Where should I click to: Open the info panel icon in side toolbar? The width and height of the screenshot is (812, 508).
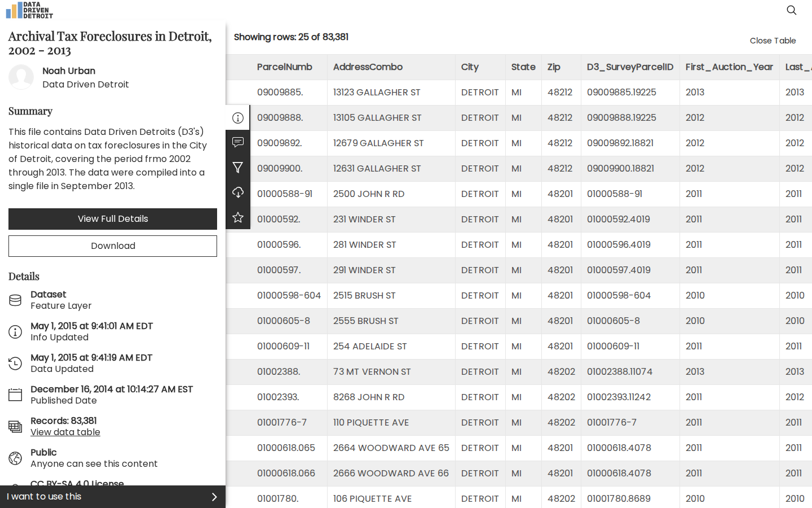point(238,118)
